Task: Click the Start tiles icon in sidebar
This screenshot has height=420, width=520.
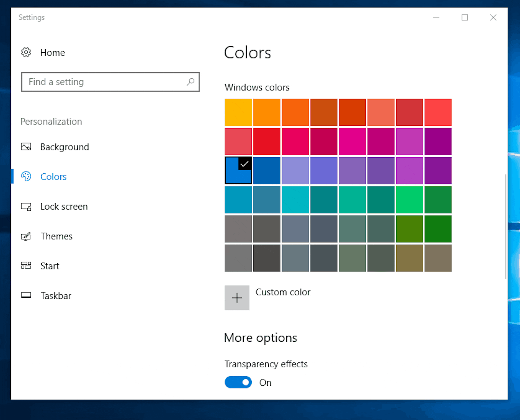Action: click(26, 265)
